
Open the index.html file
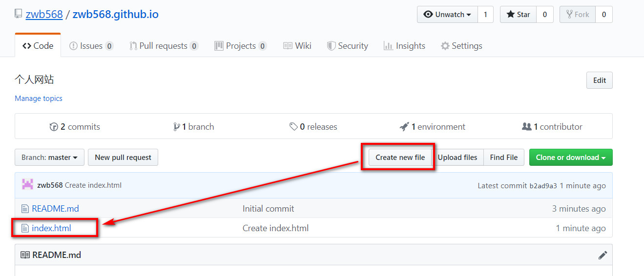(x=51, y=228)
